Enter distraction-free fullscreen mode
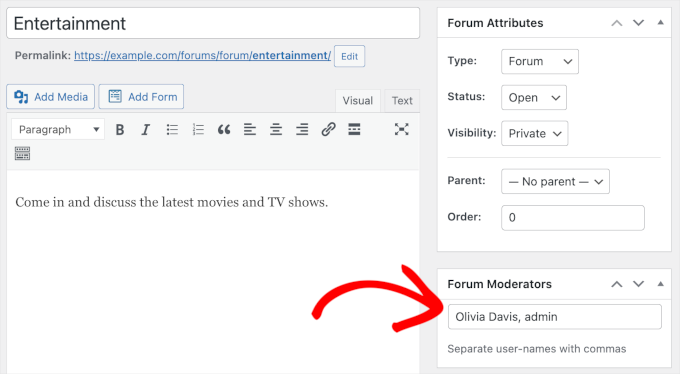Viewport: 680px width, 374px height. pyautogui.click(x=402, y=129)
